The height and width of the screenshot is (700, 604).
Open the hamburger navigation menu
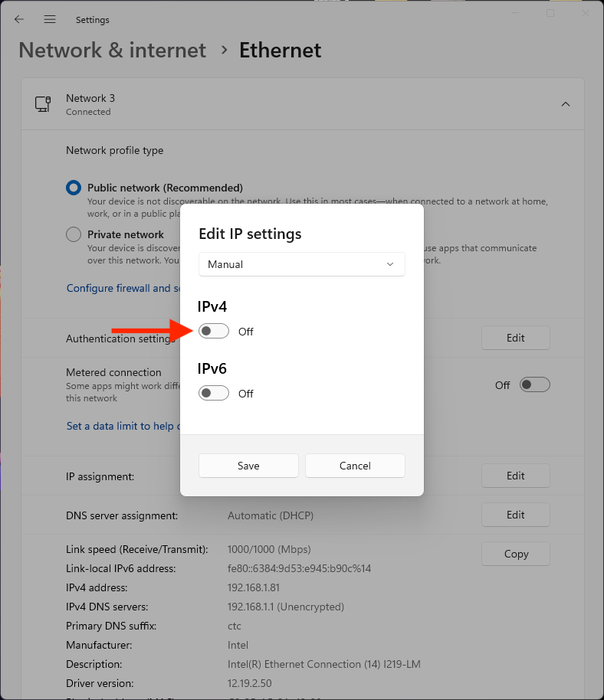click(50, 19)
